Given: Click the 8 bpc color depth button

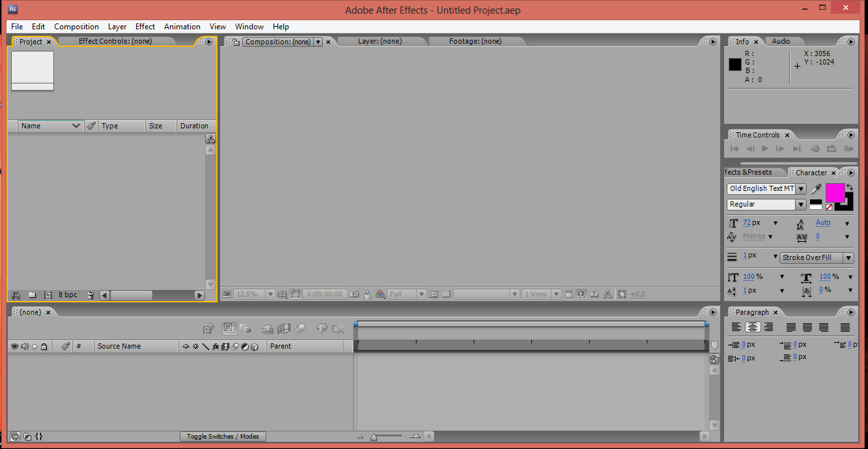Looking at the screenshot, I should point(68,295).
